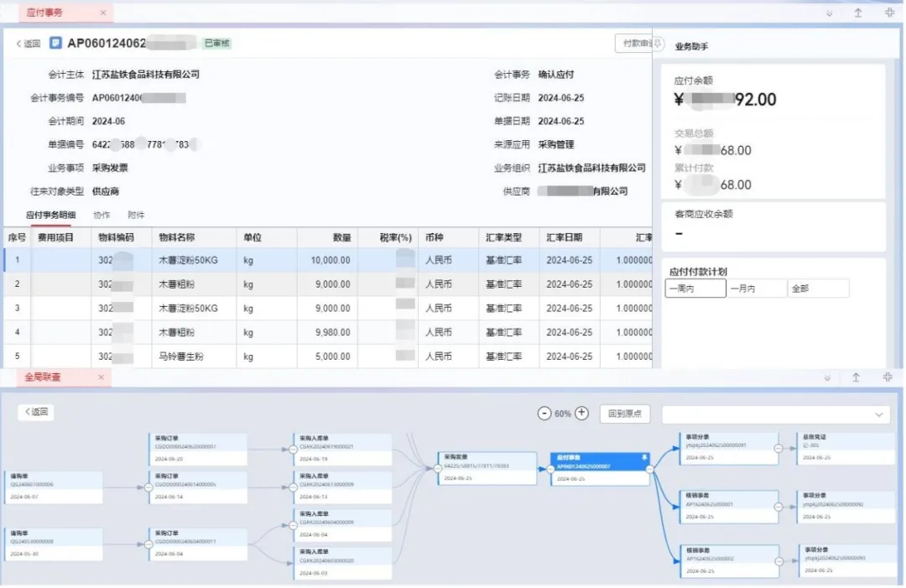
Task: Click the 付款申请 button
Action: click(639, 43)
